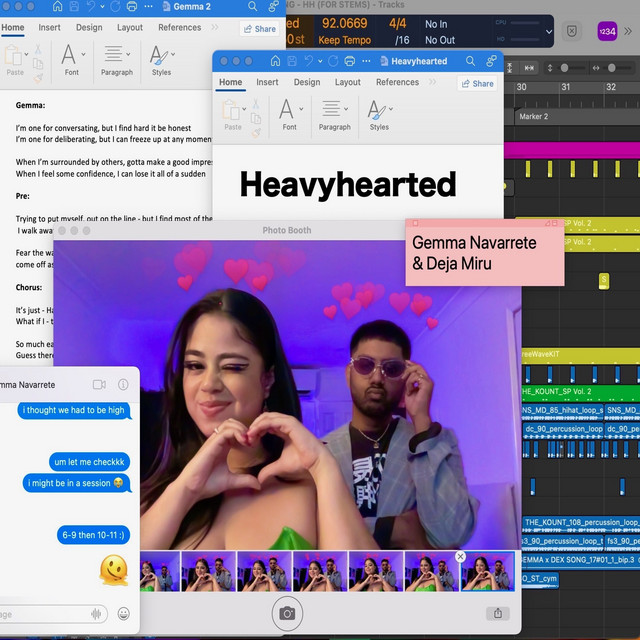Click Format Painter brush in Heavyhearted ribbon
This screenshot has width=640, height=640.
coord(256,133)
